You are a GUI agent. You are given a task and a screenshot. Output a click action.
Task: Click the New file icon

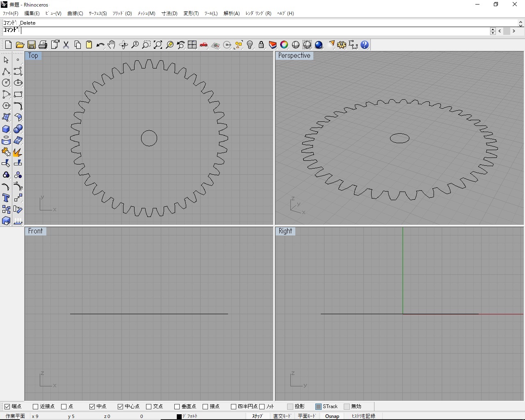(8, 45)
